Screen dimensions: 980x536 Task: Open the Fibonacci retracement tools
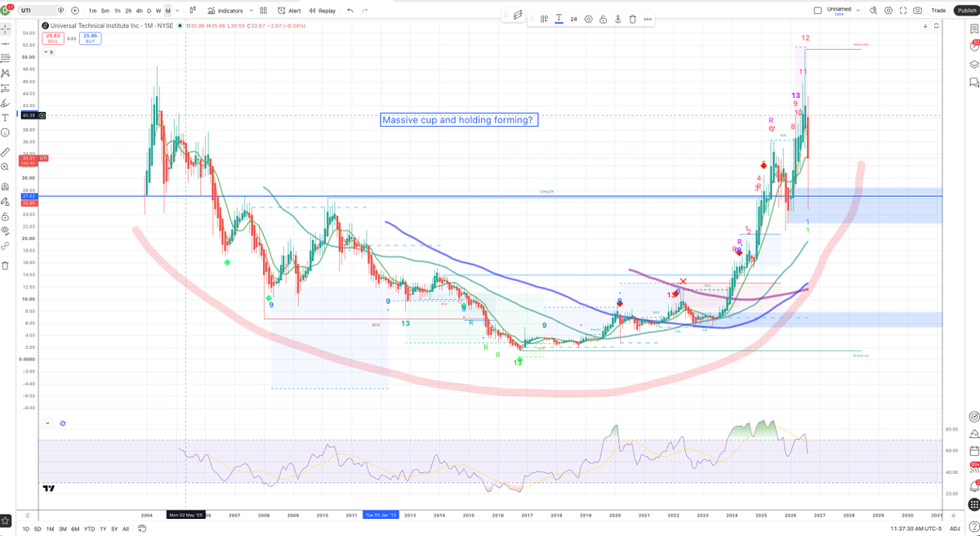[x=6, y=58]
